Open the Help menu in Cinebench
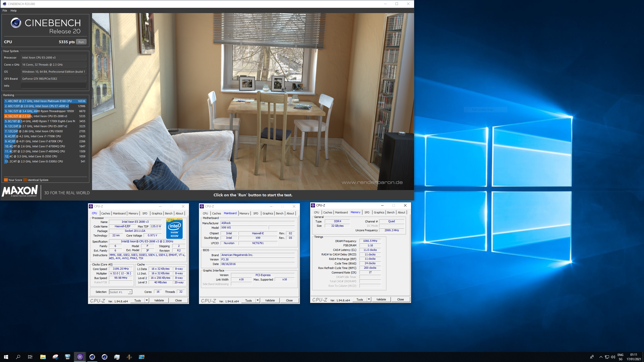644x362 pixels. 14,11
